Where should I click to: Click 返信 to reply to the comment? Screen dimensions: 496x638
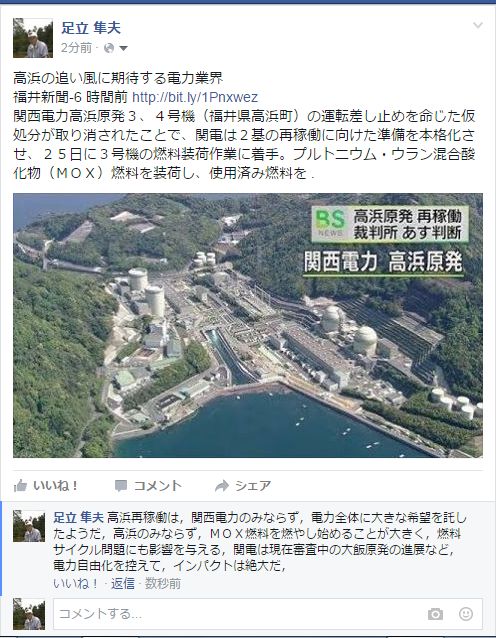pyautogui.click(x=122, y=583)
